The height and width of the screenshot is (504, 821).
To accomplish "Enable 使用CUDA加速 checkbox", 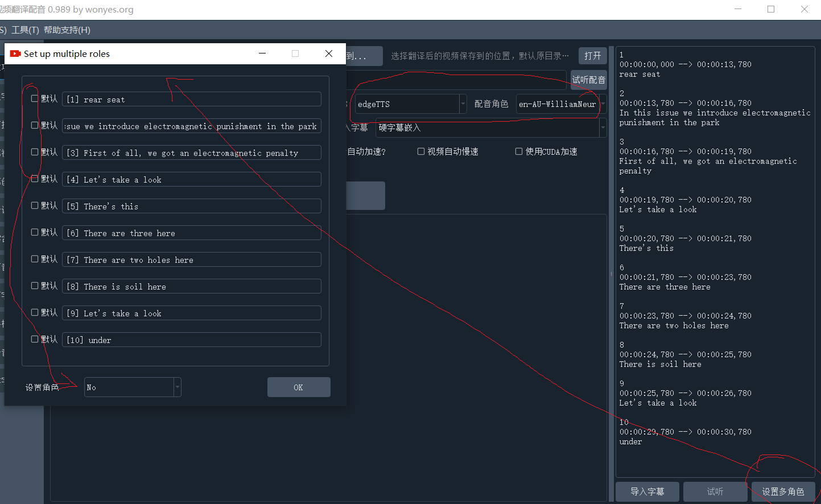I will 519,151.
